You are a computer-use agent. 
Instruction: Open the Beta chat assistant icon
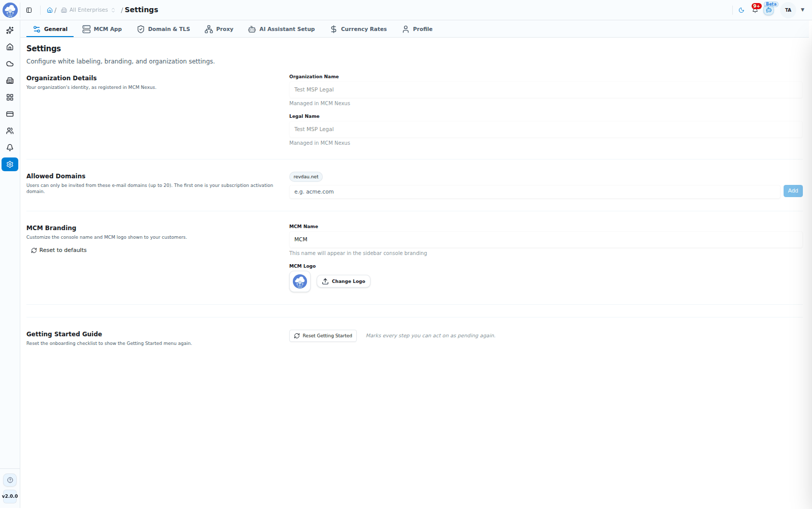[769, 9]
